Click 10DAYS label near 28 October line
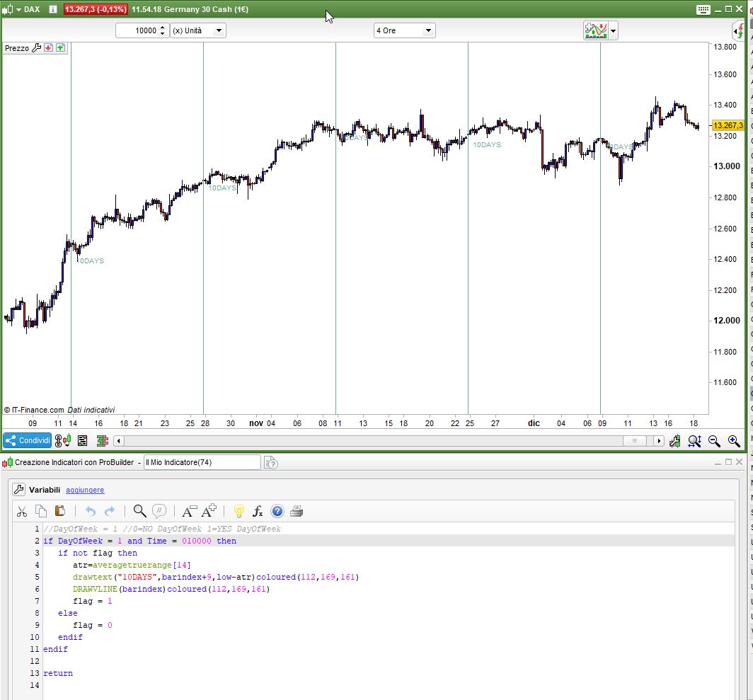The width and height of the screenshot is (753, 700). click(222, 188)
